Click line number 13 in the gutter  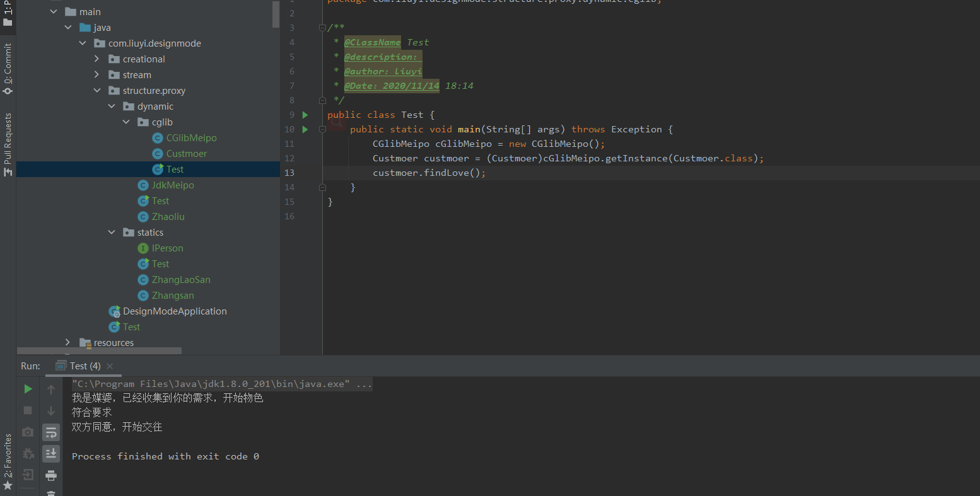(x=289, y=173)
